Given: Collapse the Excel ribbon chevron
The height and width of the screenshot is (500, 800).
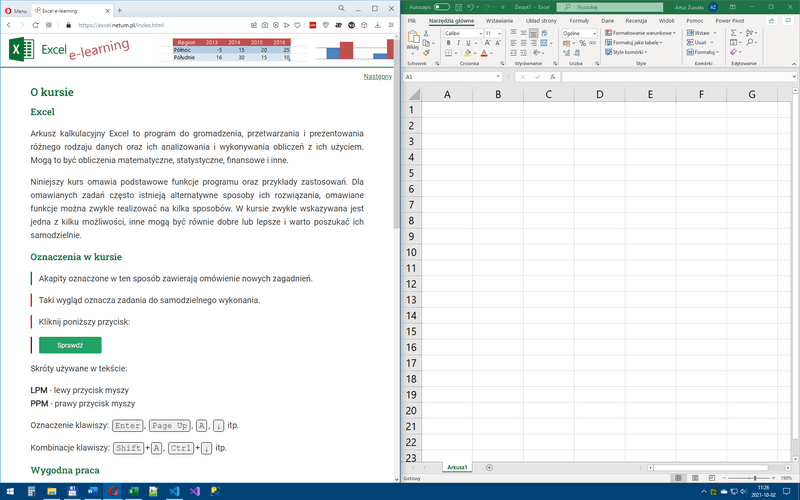Looking at the screenshot, I should pos(794,64).
